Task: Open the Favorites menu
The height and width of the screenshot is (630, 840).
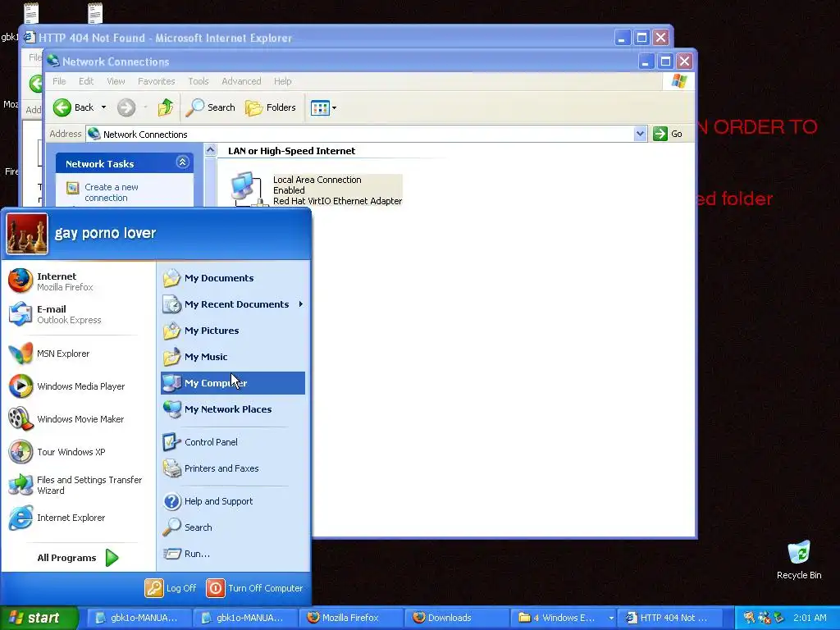Action: pos(157,81)
